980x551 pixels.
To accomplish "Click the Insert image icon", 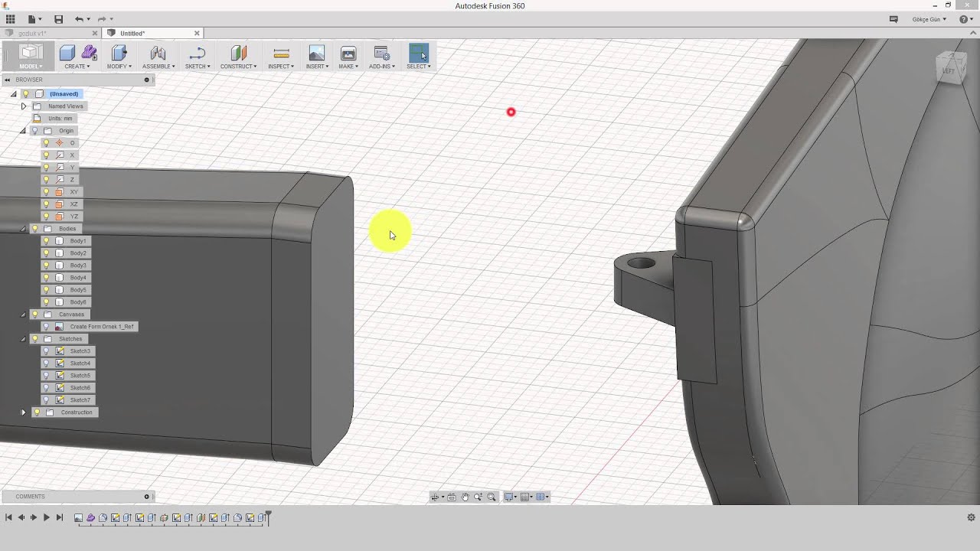I will click(x=316, y=53).
